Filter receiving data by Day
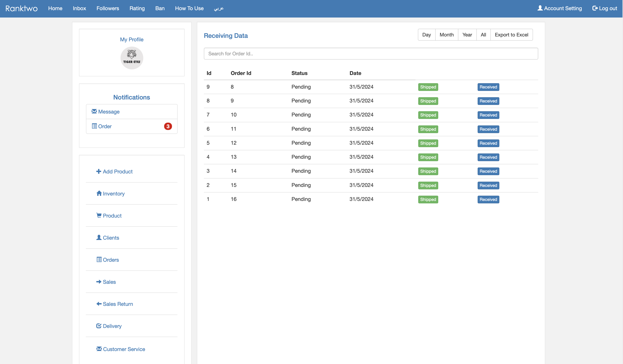The width and height of the screenshot is (623, 364). point(426,35)
